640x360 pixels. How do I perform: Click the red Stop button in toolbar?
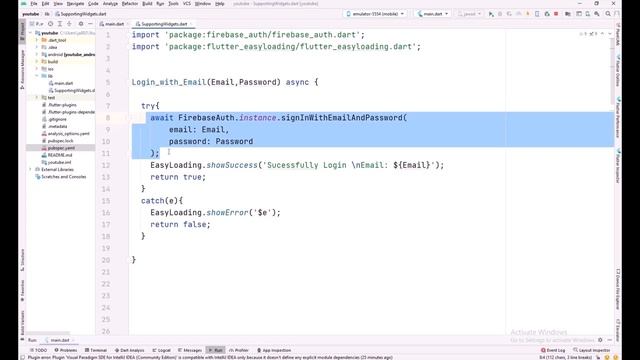tap(556, 14)
